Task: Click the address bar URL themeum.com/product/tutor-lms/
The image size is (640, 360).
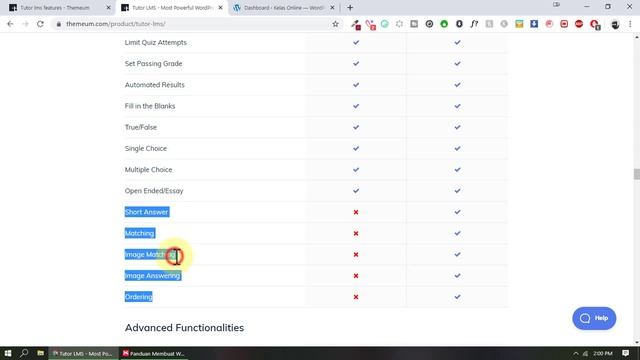Action: pyautogui.click(x=116, y=24)
